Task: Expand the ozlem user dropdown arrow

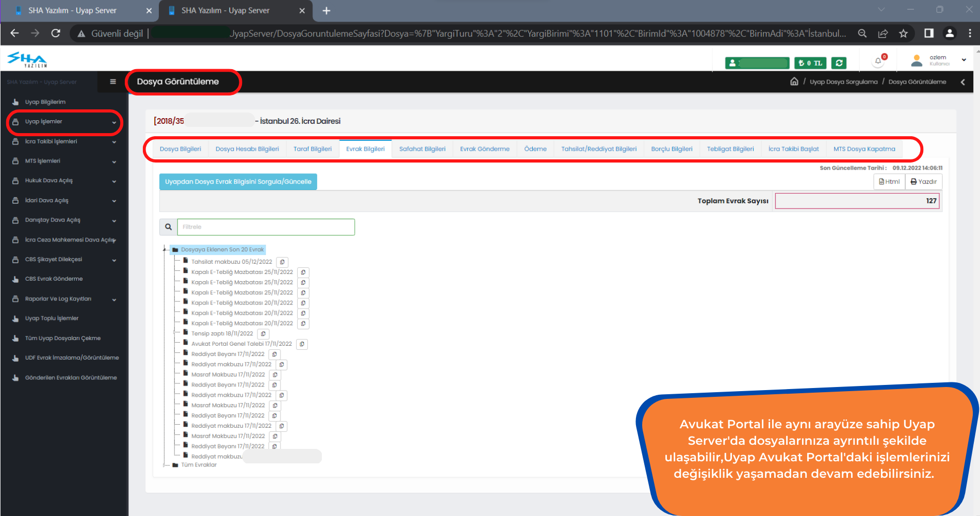Action: (963, 60)
